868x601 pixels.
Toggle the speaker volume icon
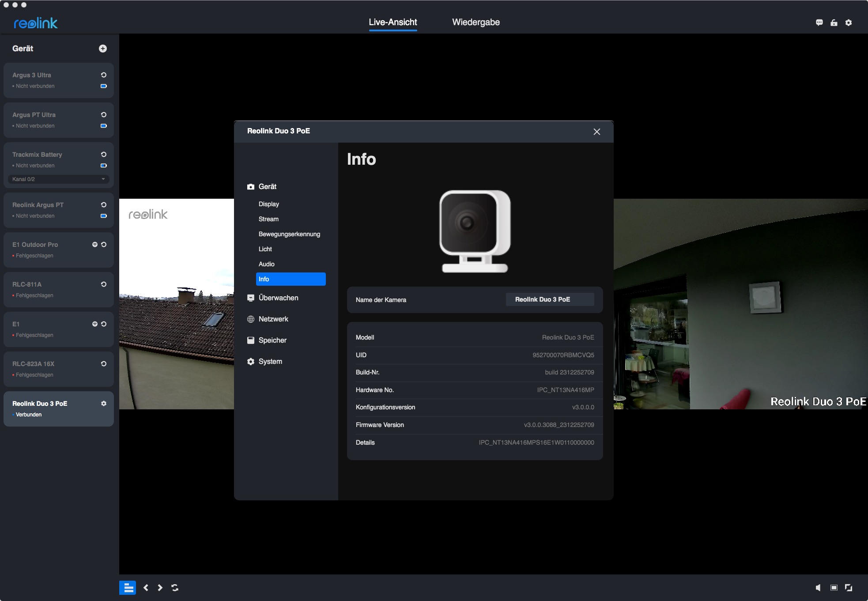(x=818, y=588)
